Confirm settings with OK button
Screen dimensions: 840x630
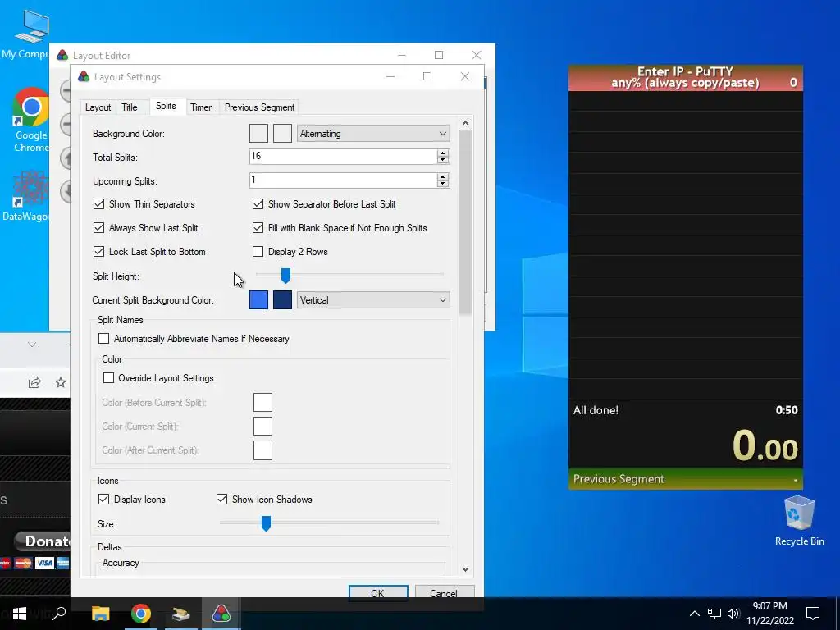coord(377,593)
